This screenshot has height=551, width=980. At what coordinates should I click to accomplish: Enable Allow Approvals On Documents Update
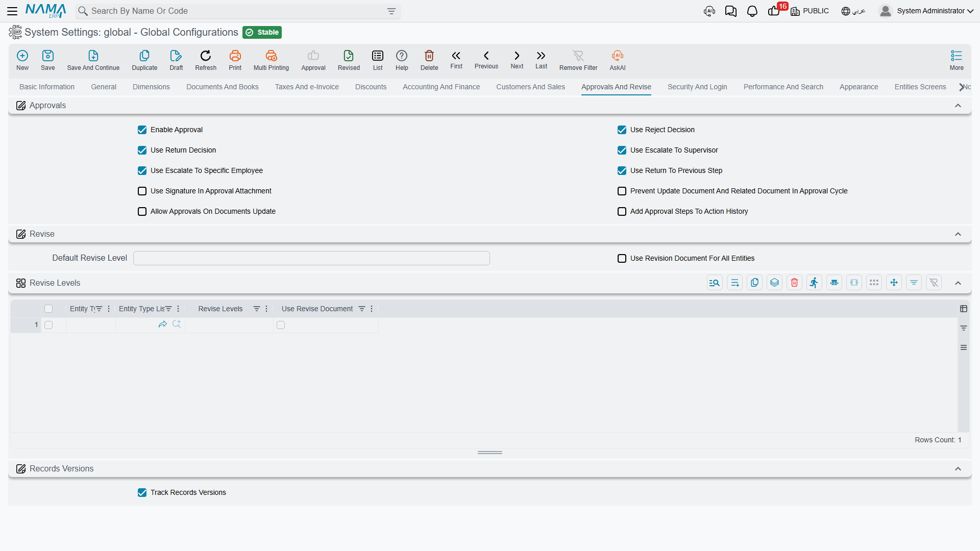142,212
